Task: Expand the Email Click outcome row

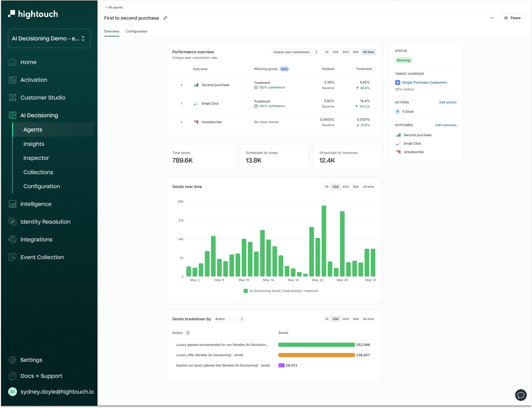Action: (181, 104)
